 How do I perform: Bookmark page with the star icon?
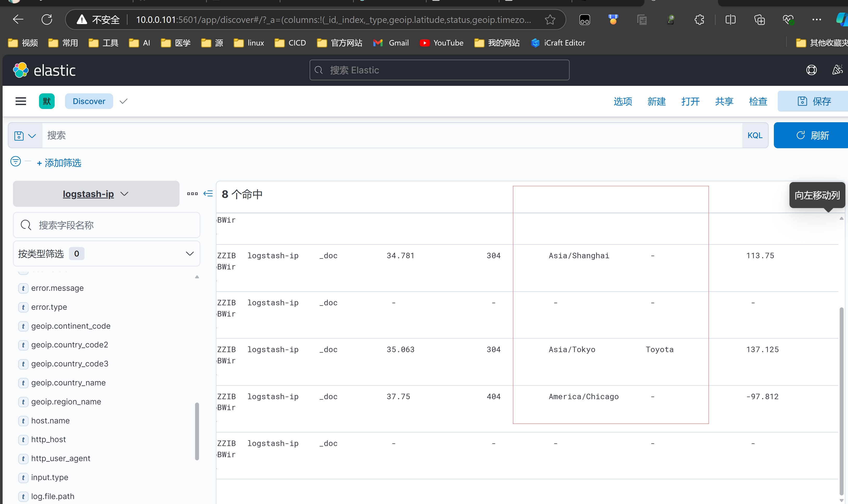pos(550,20)
